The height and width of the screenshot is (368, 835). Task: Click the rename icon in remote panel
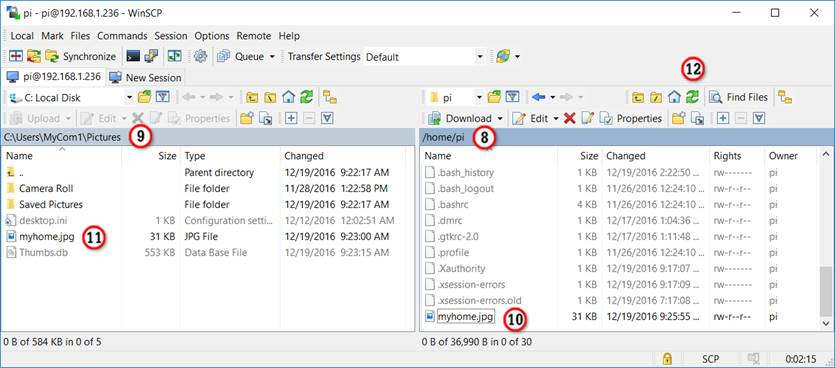click(x=587, y=118)
